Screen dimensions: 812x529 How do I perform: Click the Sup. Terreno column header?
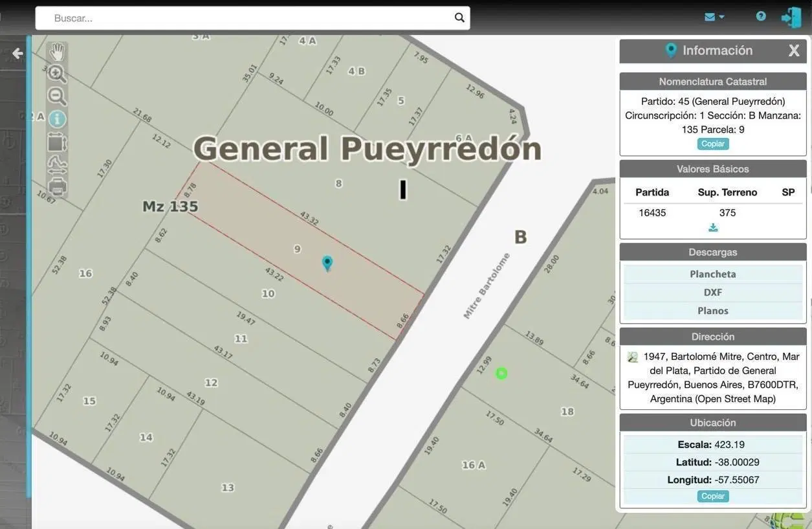coord(727,192)
